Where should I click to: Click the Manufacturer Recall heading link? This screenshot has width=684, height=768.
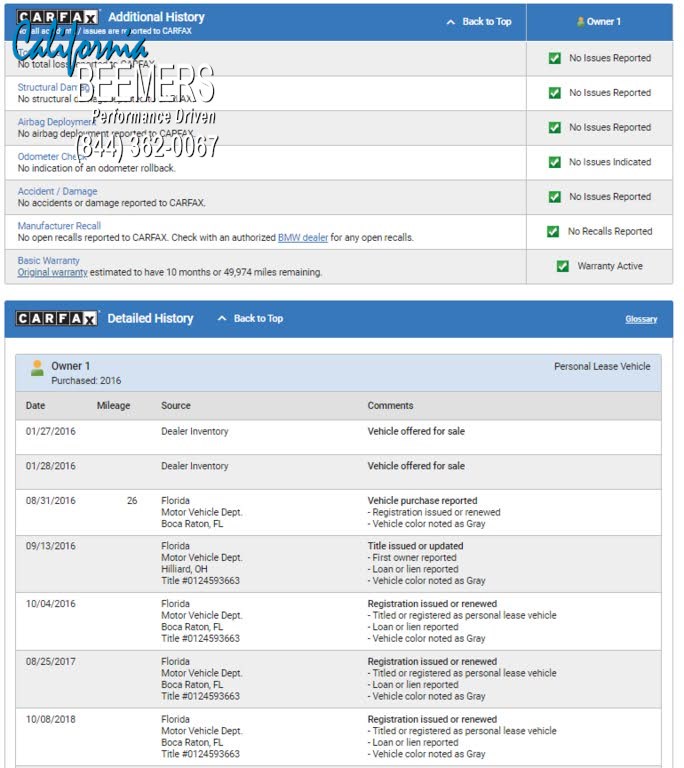[x=59, y=226]
